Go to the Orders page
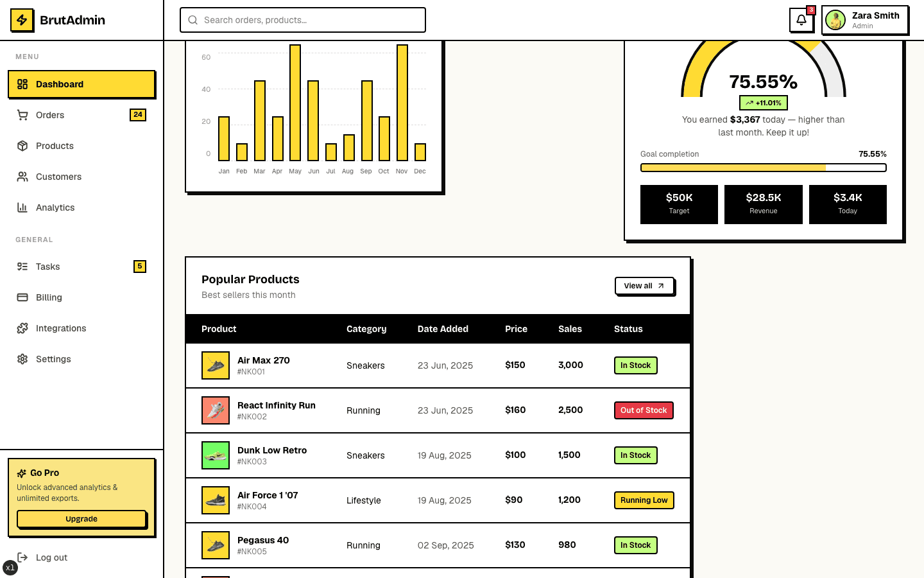Image resolution: width=924 pixels, height=578 pixels. click(81, 115)
